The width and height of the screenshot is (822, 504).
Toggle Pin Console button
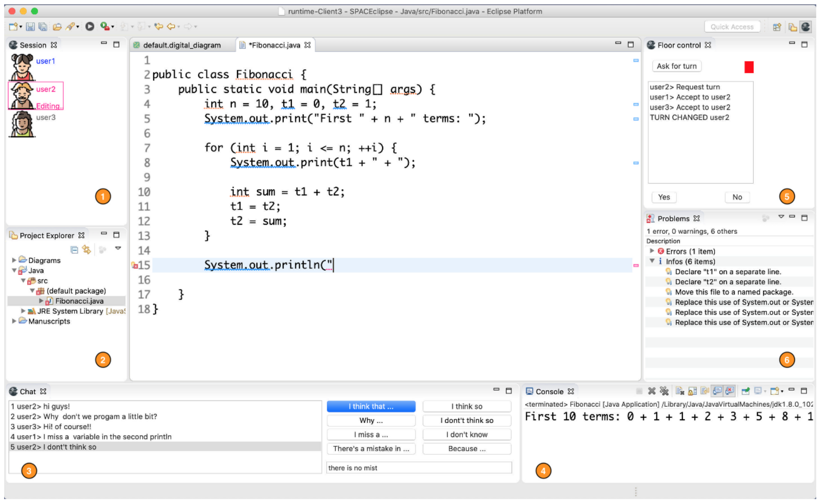(x=745, y=391)
